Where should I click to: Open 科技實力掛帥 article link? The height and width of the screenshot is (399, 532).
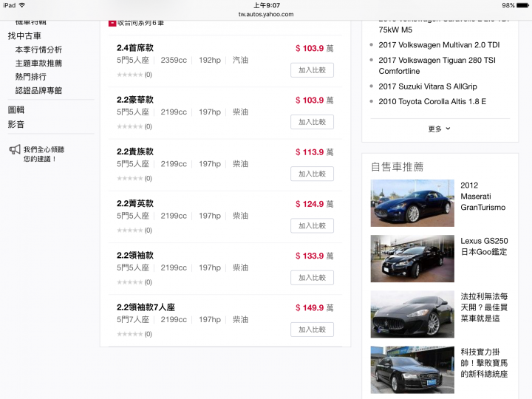pyautogui.click(x=484, y=363)
